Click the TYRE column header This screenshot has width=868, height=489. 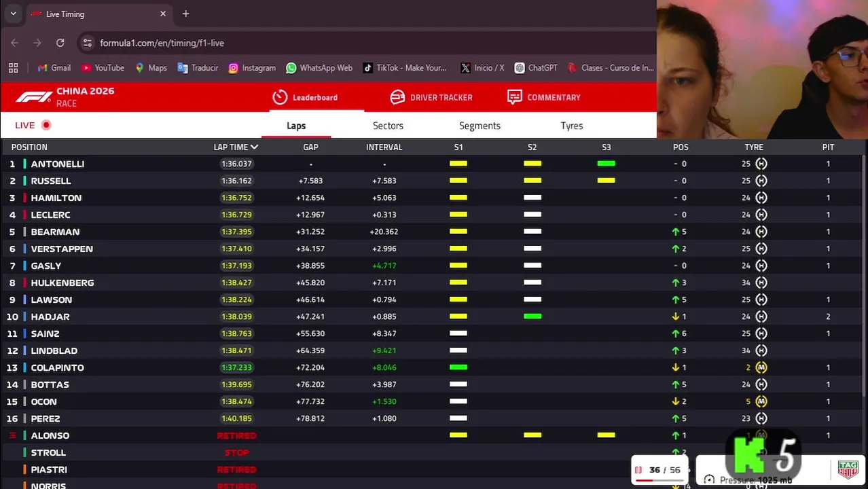pos(754,147)
